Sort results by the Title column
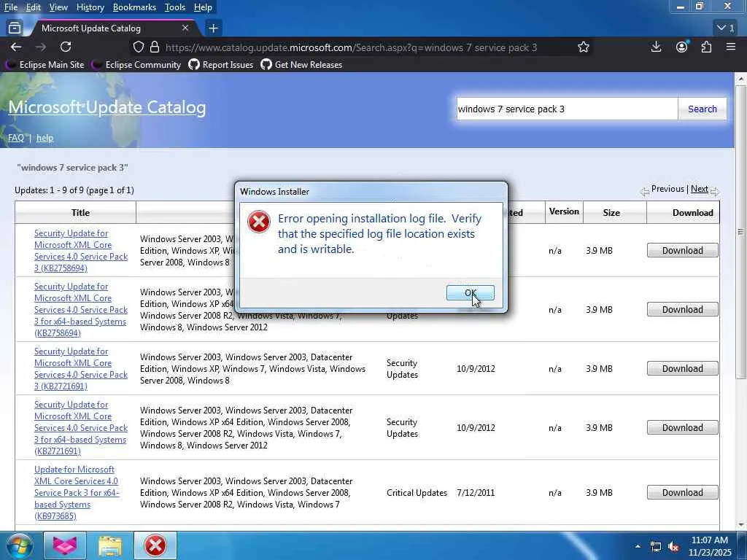This screenshot has height=560, width=747. tap(80, 213)
